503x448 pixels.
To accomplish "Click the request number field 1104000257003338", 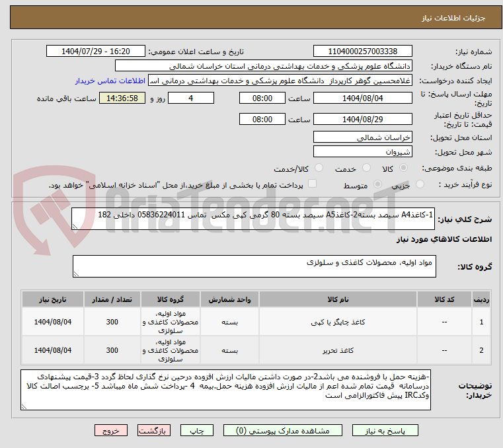I will [x=362, y=52].
